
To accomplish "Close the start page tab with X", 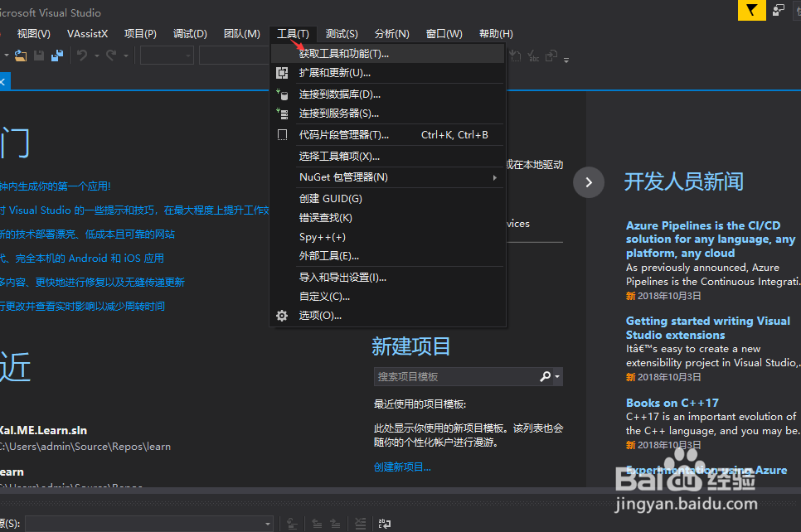I will coord(2,82).
